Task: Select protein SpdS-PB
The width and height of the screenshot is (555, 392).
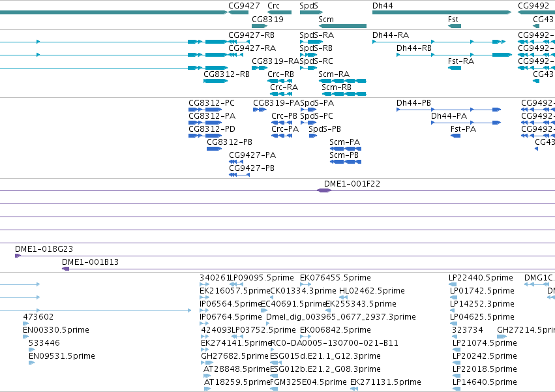Action: 313,136
